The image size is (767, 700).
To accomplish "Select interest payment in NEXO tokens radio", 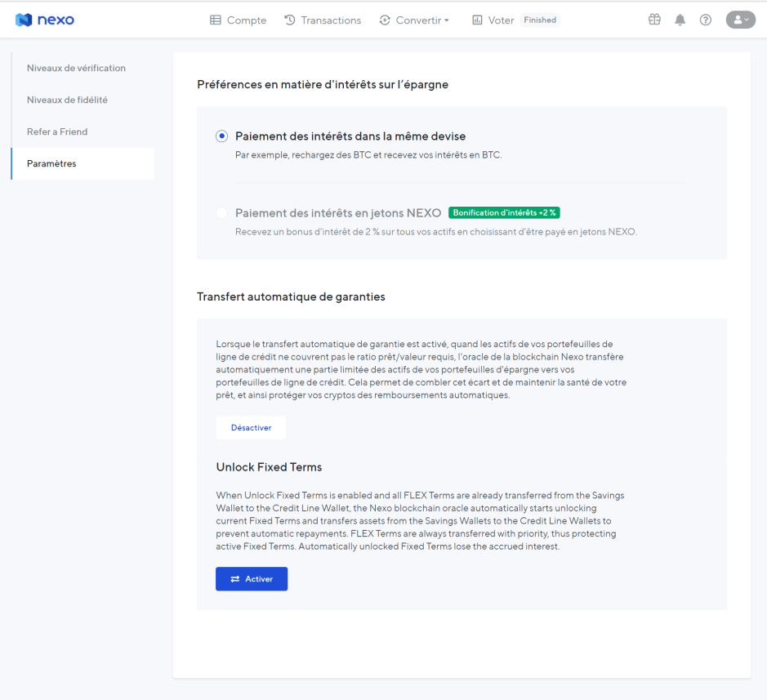I will click(221, 213).
